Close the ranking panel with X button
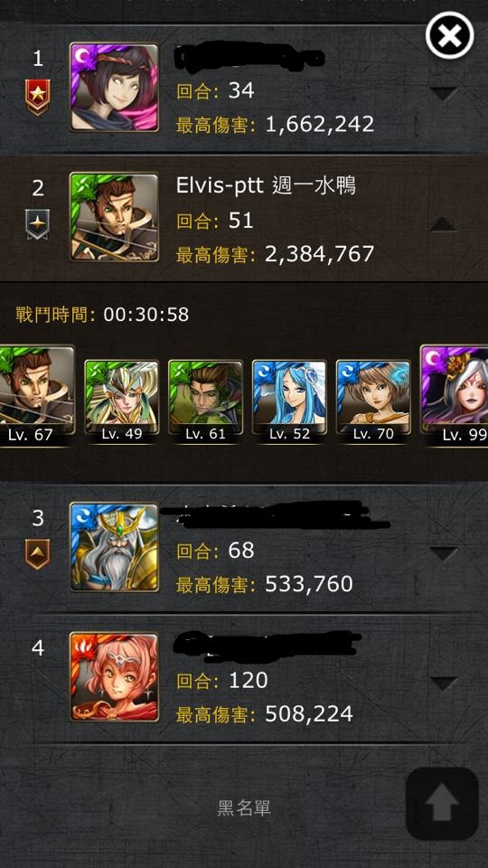Screen dimensions: 488x868 [449, 35]
